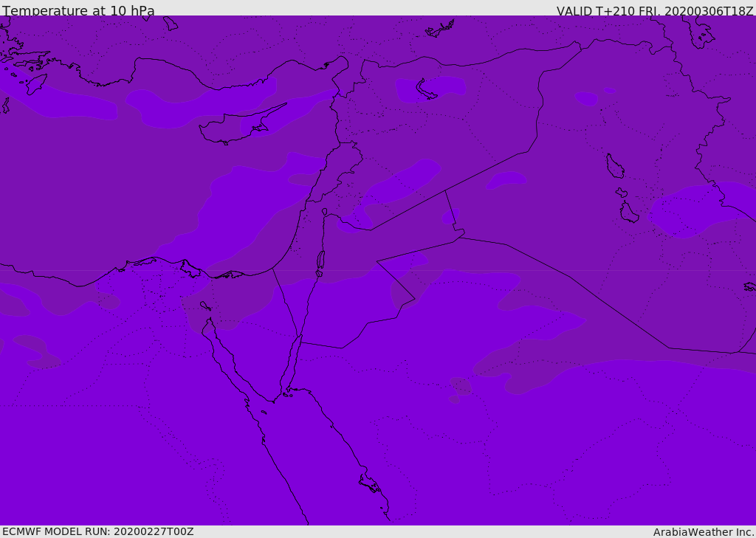
Task: Click the southernmost lake outline in central Iraq
Action: pos(629,213)
